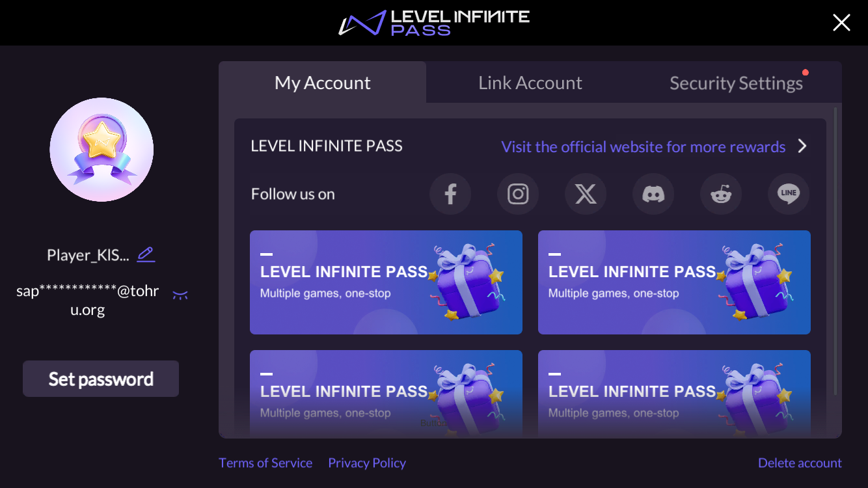Open the Security Settings tab
The height and width of the screenshot is (488, 868).
click(736, 83)
